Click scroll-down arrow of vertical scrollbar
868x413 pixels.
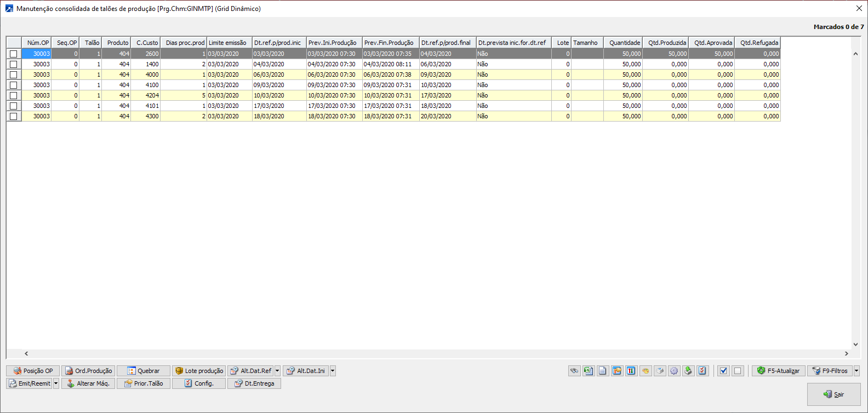click(x=855, y=345)
